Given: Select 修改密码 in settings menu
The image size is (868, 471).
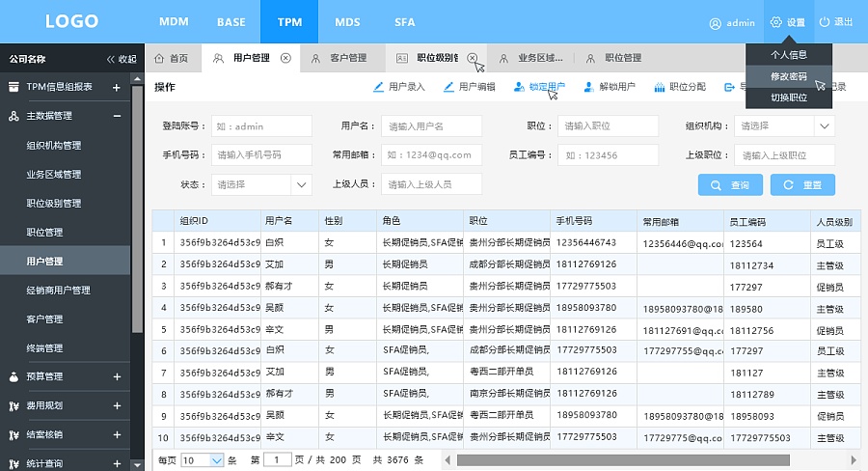Looking at the screenshot, I should [789, 76].
